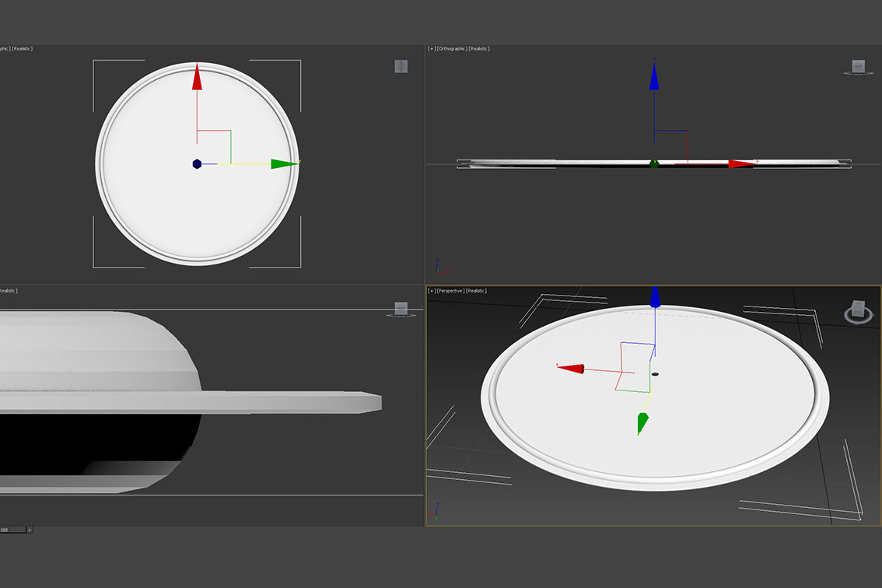882x588 pixels.
Task: Open the [+] menu of the Perspective viewport
Action: click(x=431, y=291)
